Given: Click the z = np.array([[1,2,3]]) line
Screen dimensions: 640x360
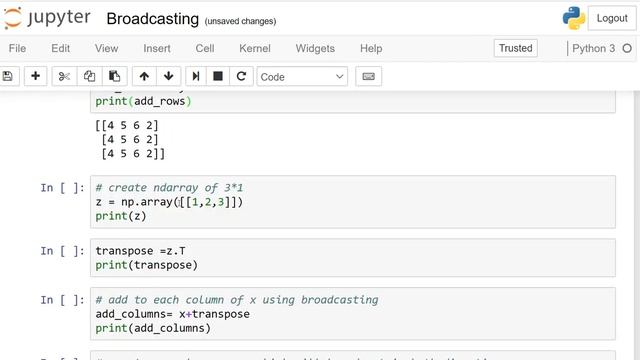Looking at the screenshot, I should coord(169,202).
